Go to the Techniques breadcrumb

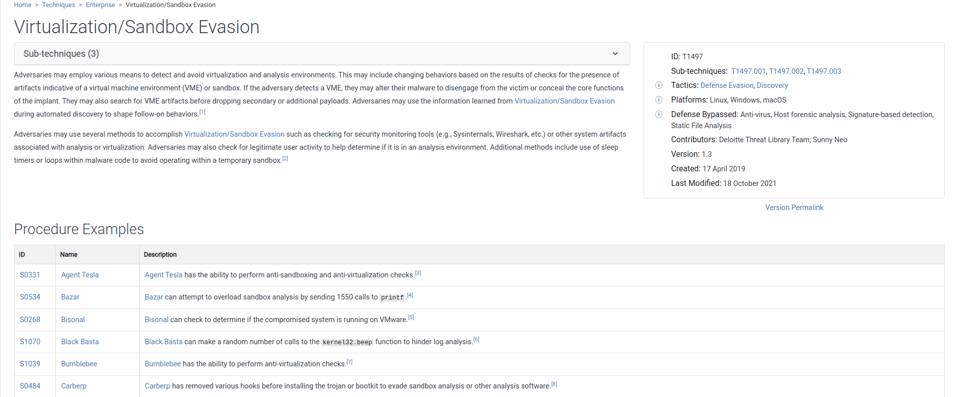point(58,5)
